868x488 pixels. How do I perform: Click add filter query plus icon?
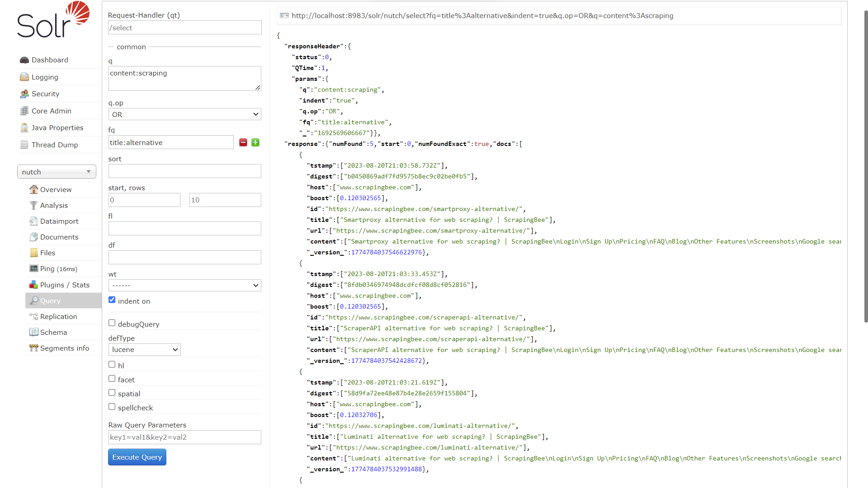[x=255, y=142]
